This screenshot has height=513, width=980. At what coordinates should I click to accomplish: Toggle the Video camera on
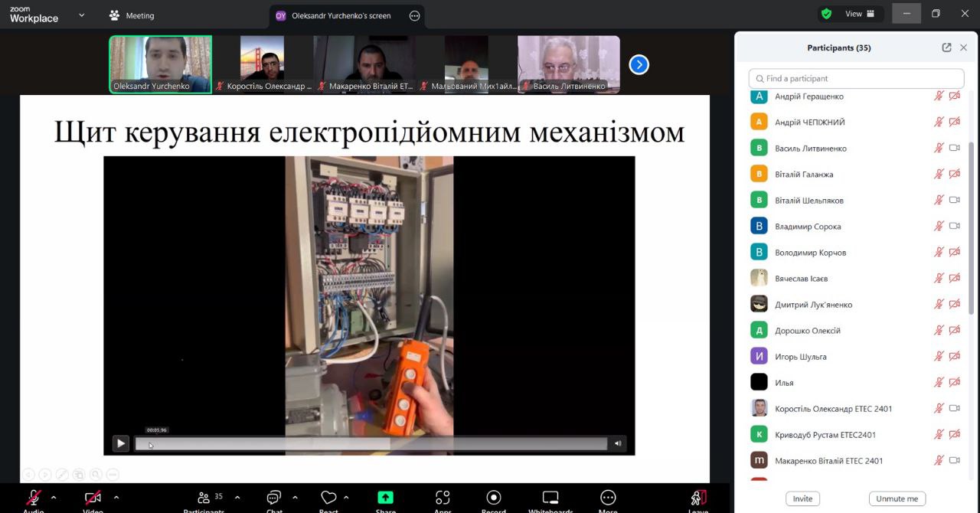[93, 498]
